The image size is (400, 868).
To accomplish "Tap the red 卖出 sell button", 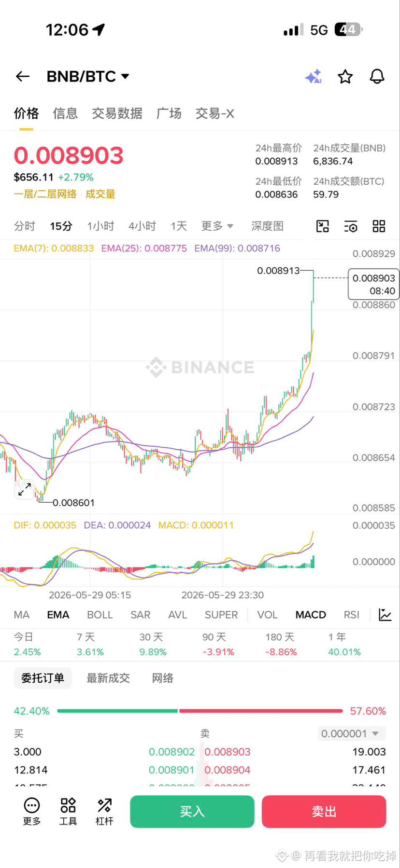I will [324, 812].
